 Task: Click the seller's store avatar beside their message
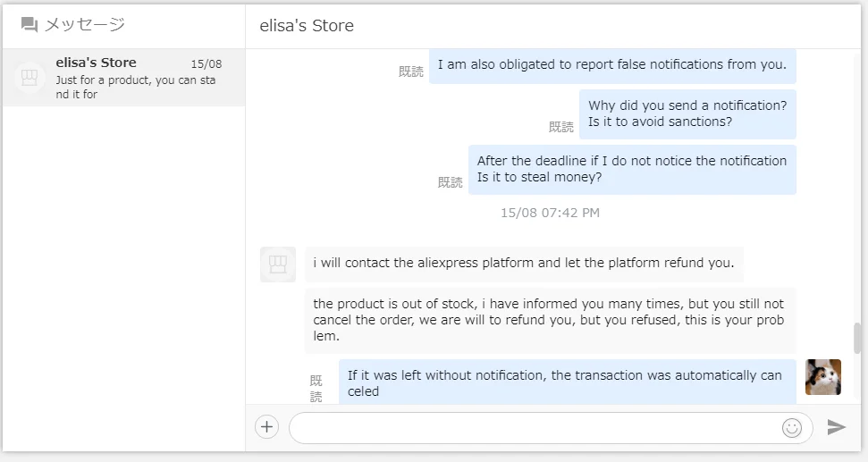pos(278,265)
